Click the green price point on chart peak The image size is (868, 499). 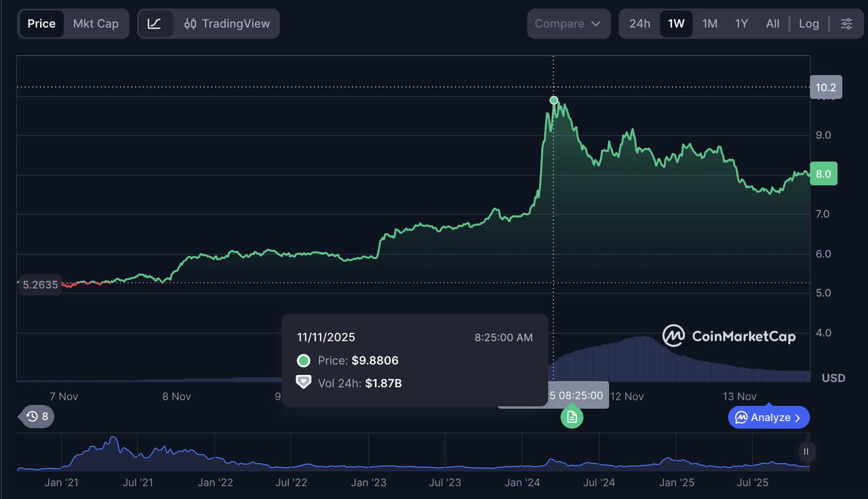[554, 100]
